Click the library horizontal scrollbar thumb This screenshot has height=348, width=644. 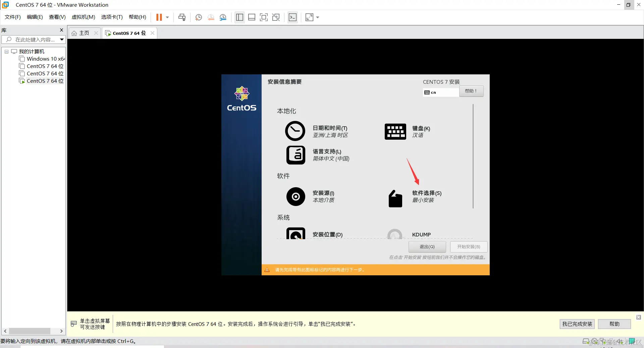point(30,331)
